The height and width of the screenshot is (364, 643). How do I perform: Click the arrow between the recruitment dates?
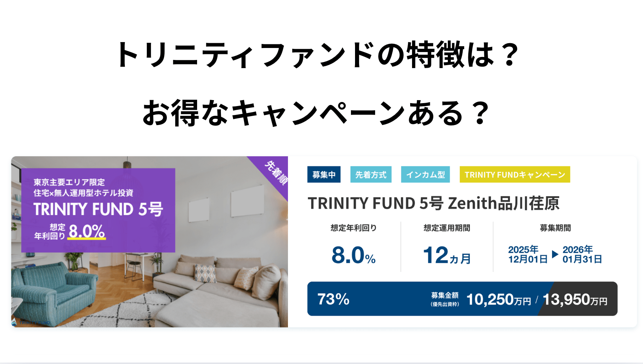[555, 254]
